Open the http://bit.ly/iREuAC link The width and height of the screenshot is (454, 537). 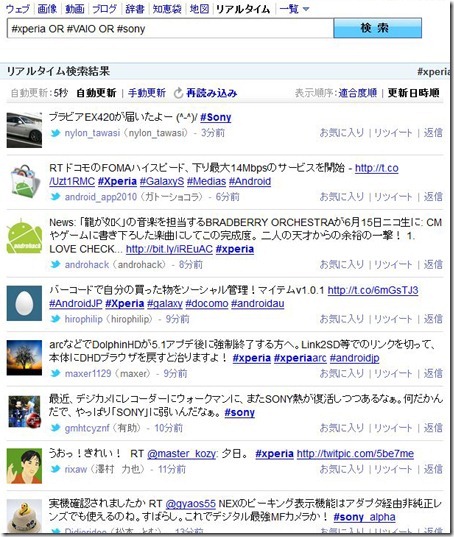pos(169,249)
